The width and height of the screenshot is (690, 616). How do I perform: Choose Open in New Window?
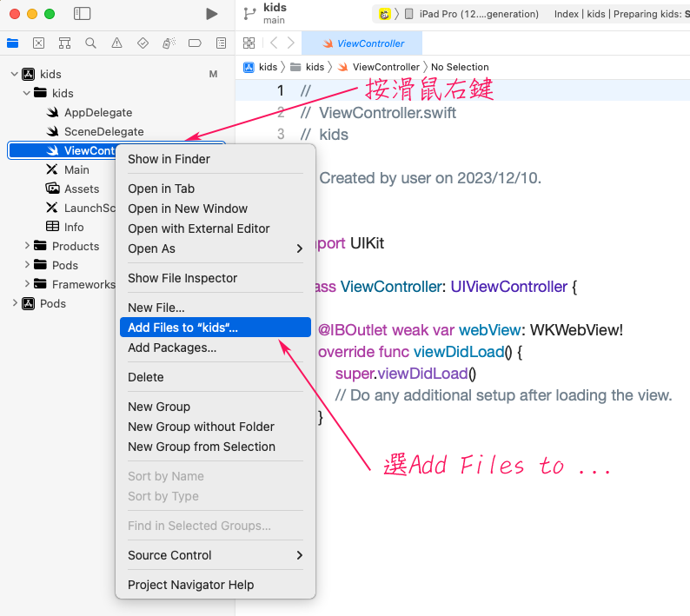[216, 209]
